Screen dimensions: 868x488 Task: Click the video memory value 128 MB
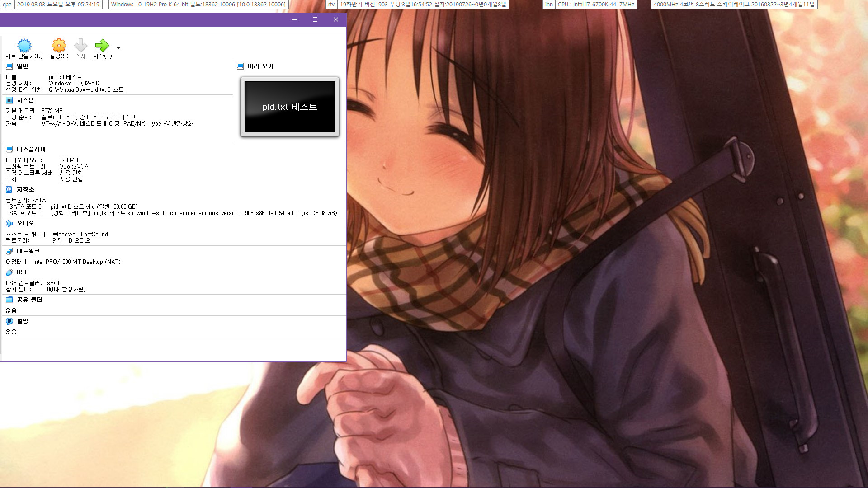[69, 160]
